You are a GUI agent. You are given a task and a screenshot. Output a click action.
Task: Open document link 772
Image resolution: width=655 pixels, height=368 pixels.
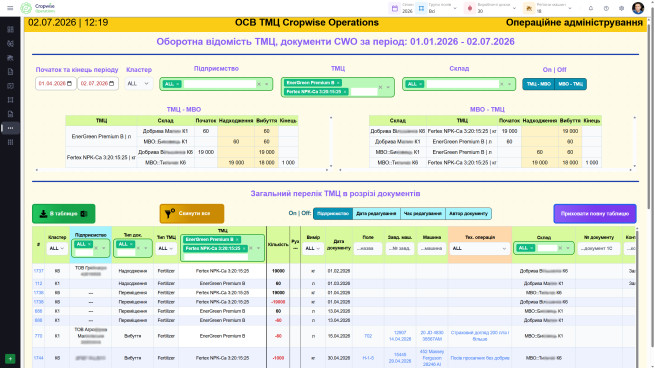pos(38,336)
